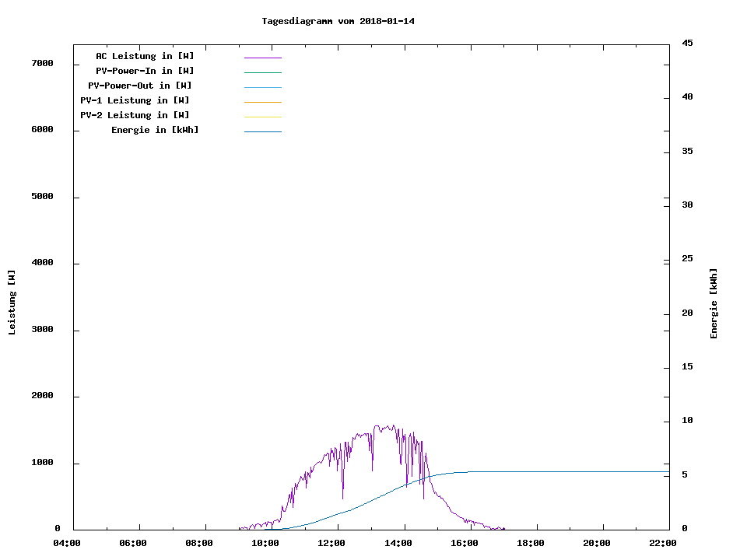Click the 22:00 time axis label
Image resolution: width=747 pixels, height=560 pixels.
pos(662,543)
